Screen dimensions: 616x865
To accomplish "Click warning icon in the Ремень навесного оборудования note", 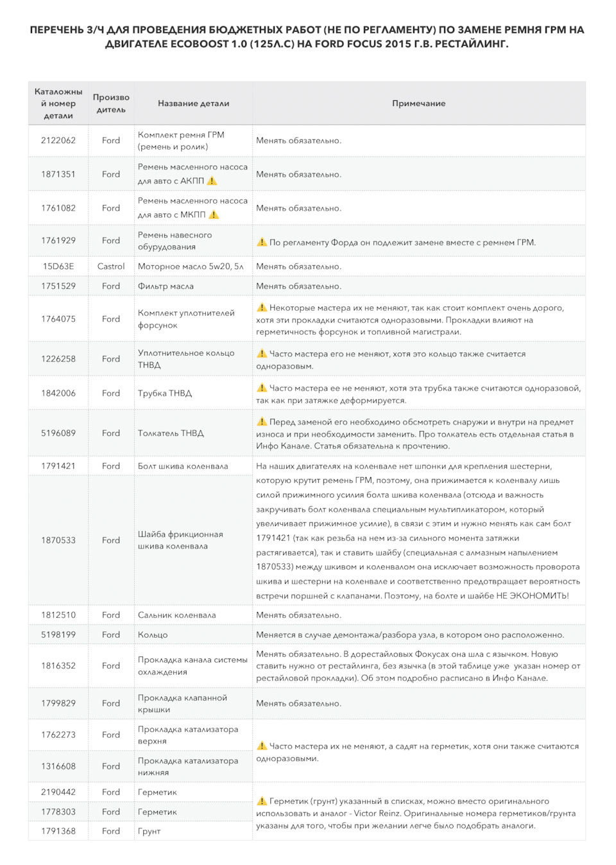I will tap(262, 242).
